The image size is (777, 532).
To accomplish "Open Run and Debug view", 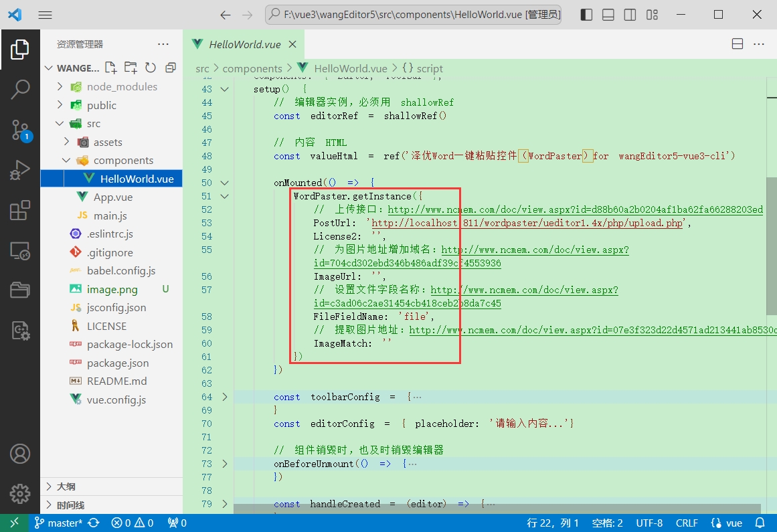I will pos(20,171).
